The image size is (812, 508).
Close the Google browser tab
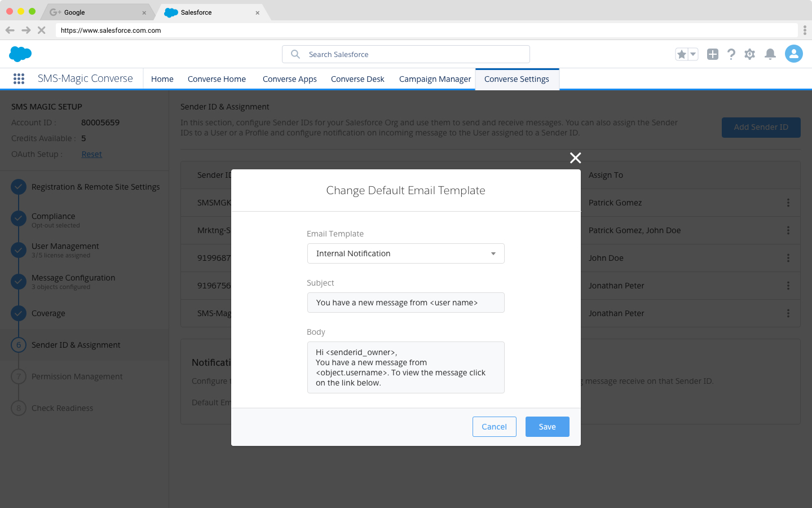144,12
